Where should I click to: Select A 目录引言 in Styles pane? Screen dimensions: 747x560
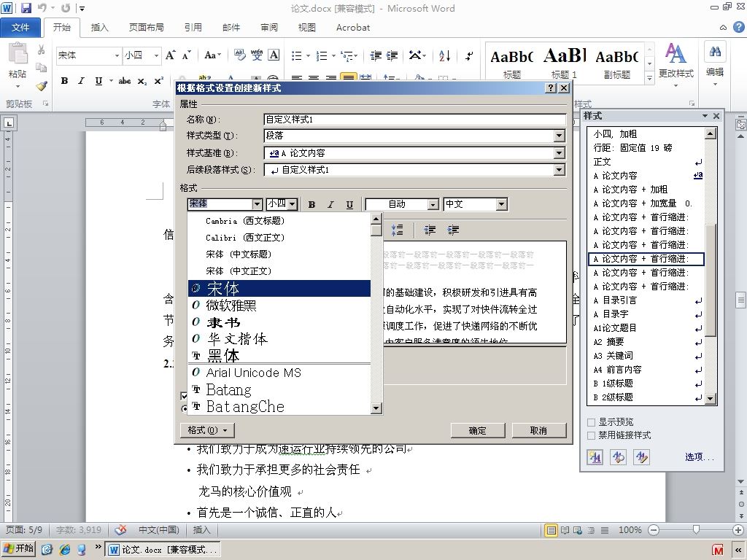tap(647, 300)
